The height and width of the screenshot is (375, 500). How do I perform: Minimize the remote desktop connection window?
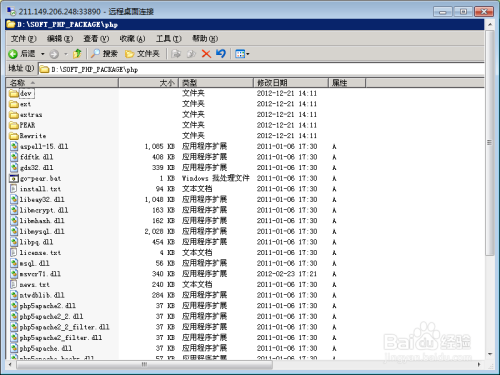click(x=443, y=12)
